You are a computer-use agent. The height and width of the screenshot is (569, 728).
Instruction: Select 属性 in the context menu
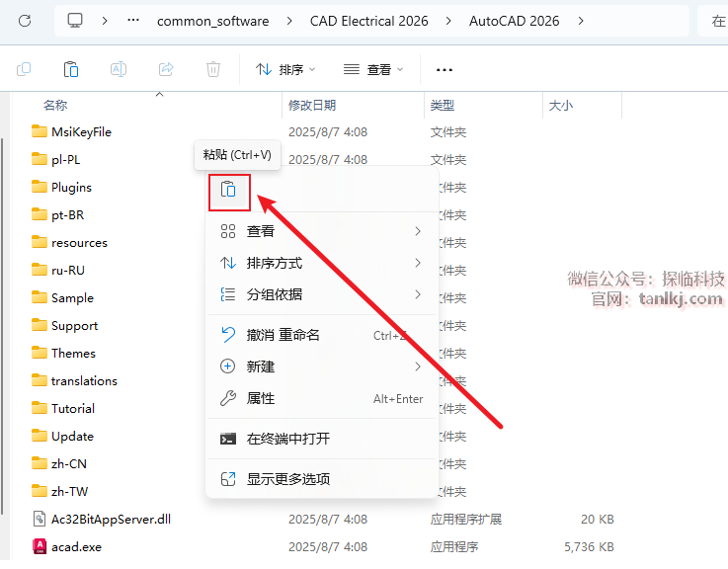(x=261, y=398)
